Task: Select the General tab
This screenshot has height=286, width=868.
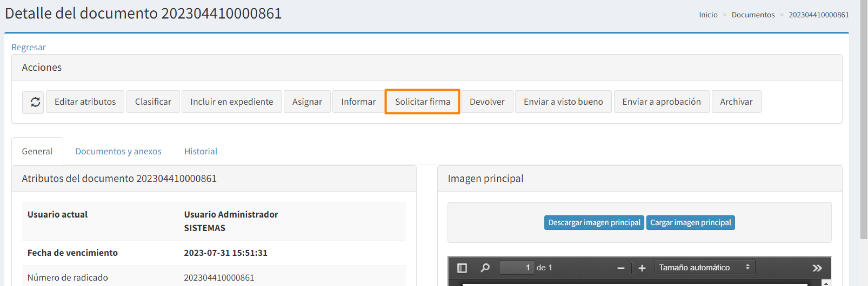Action: (x=37, y=151)
